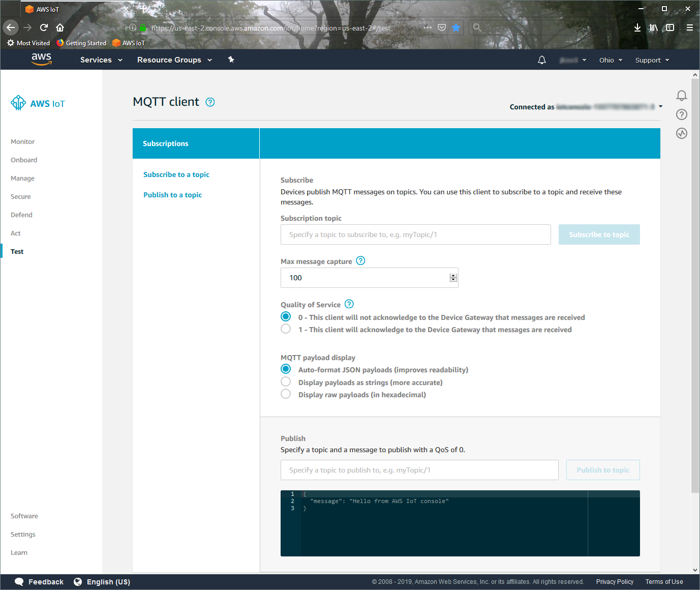Click Max message capture stepper arrows
700x590 pixels.
pyautogui.click(x=453, y=278)
